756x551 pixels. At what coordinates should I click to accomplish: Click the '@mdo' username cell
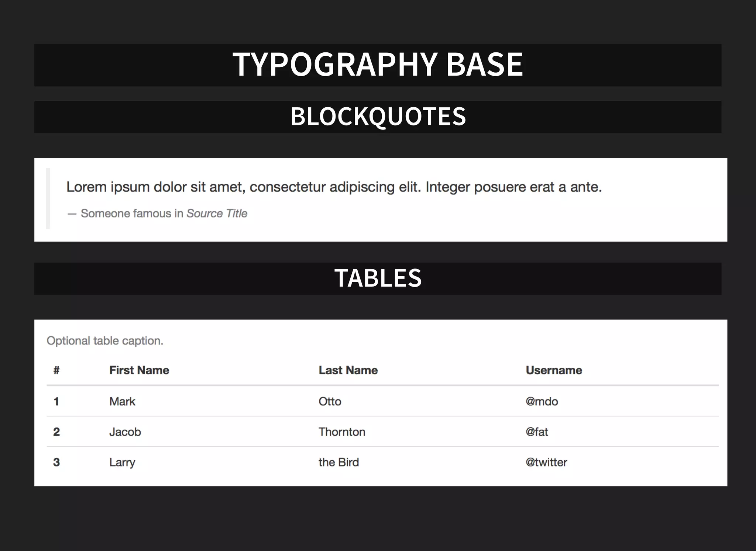[542, 401]
